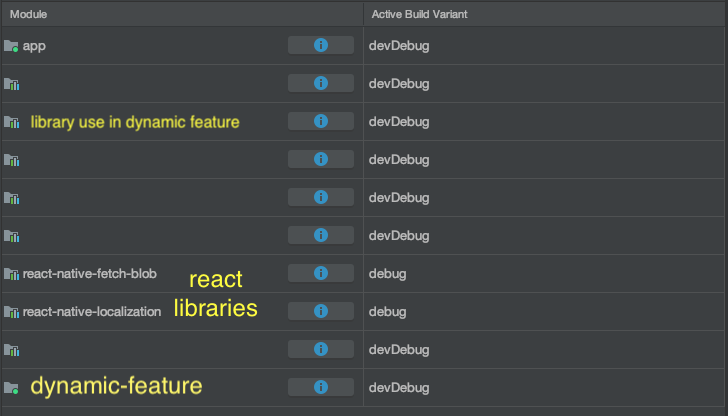Click the info icon for react-native-localization
This screenshot has width=728, height=416.
(321, 311)
